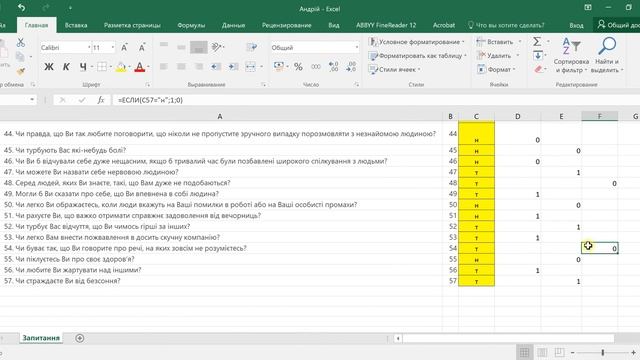The image size is (640, 360).
Task: Open the font size 11 dropdown
Action: click(x=113, y=48)
